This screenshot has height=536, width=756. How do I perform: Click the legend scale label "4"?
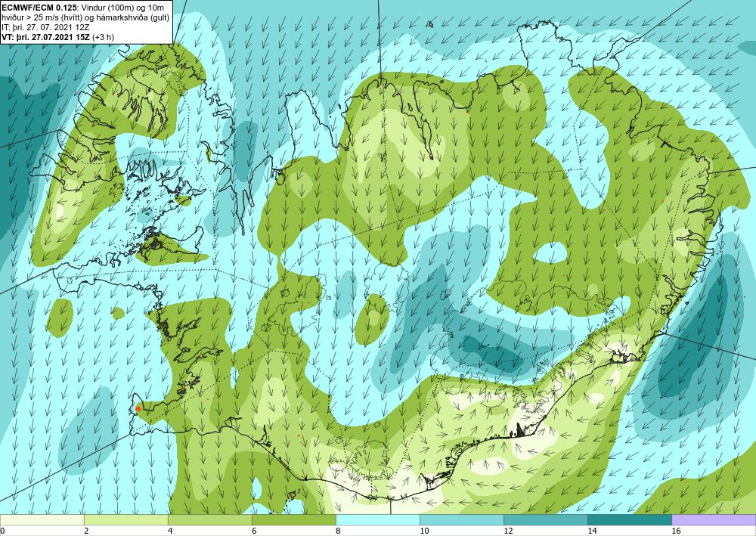(170, 531)
